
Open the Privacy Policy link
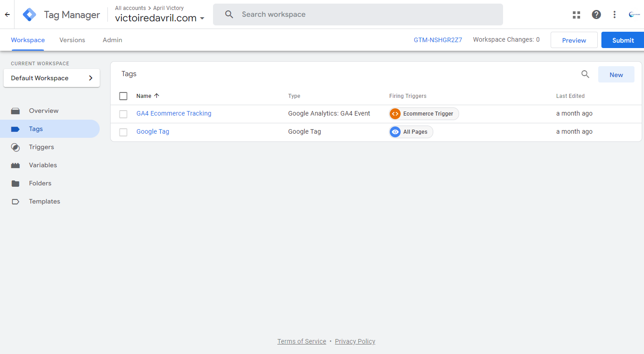coord(355,341)
